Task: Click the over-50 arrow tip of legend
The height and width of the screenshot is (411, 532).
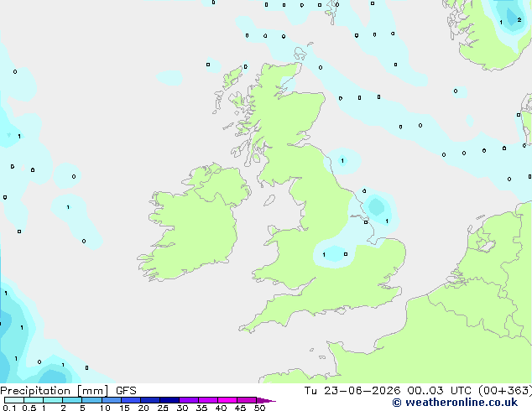Action: pyautogui.click(x=266, y=400)
